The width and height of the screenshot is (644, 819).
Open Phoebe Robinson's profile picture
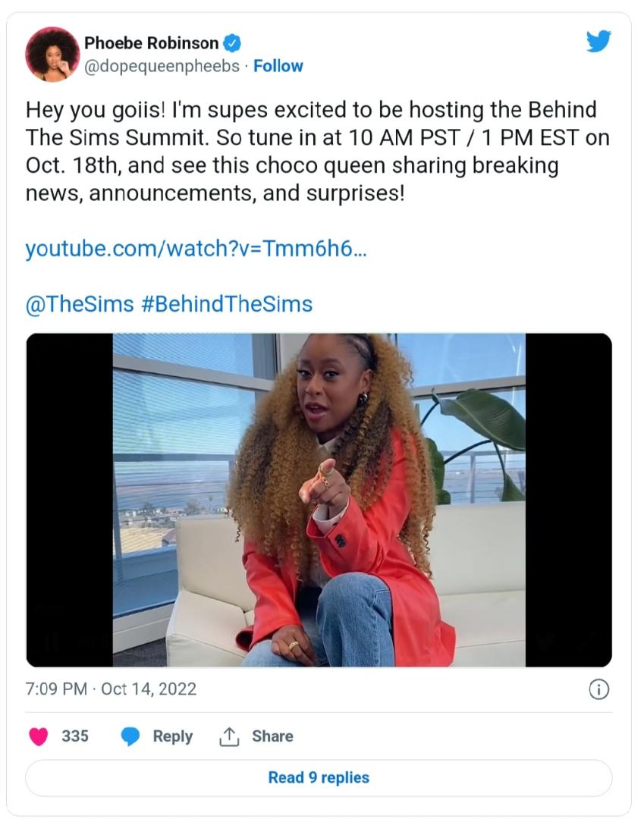coord(52,54)
